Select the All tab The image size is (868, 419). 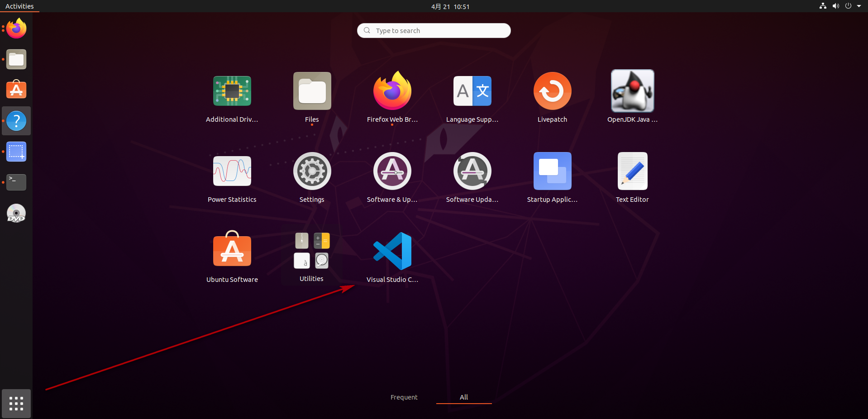click(x=464, y=397)
